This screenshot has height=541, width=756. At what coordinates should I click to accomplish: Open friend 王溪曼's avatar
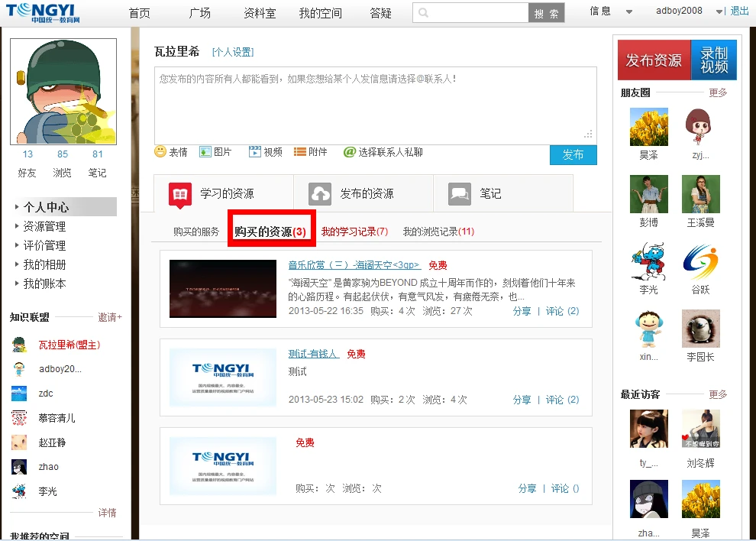[700, 194]
